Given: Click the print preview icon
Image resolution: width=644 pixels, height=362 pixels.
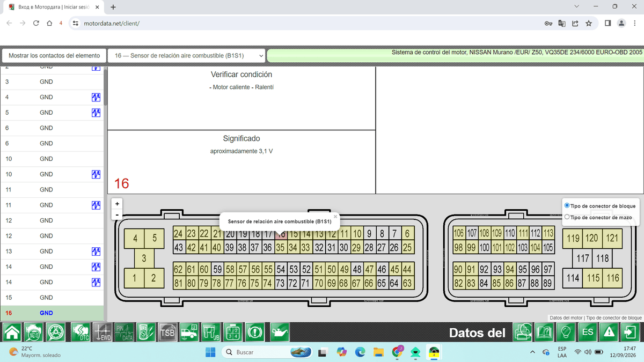Looking at the screenshot, I should click(523, 333).
